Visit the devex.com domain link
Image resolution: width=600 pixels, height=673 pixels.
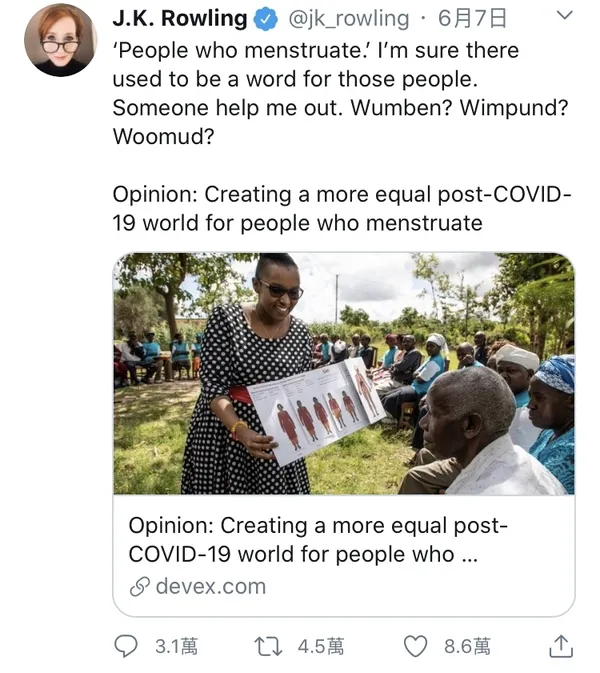[211, 587]
